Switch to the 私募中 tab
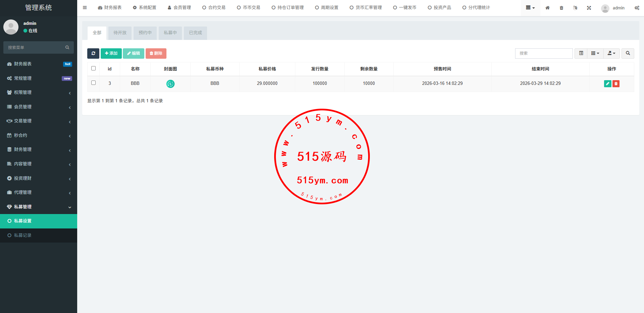 pyautogui.click(x=170, y=33)
